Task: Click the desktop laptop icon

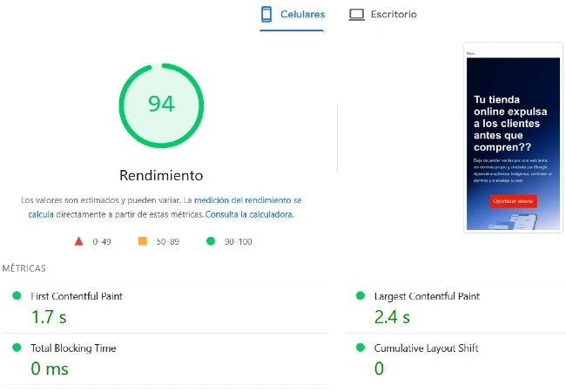Action: point(357,15)
